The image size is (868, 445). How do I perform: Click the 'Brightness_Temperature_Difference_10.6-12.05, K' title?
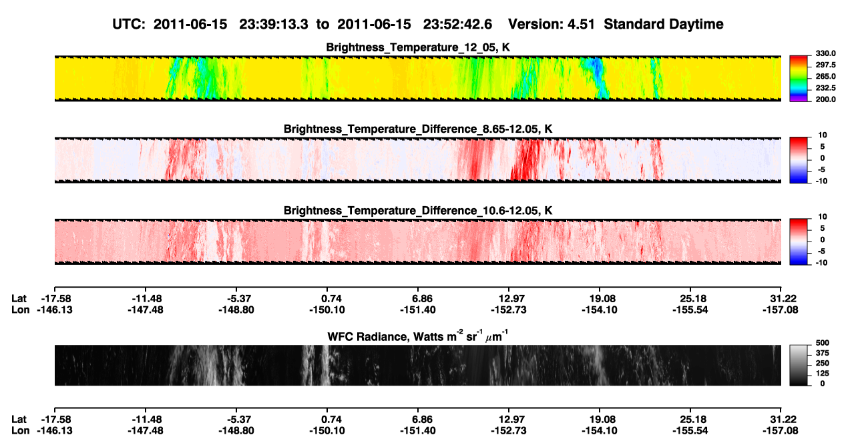418,210
